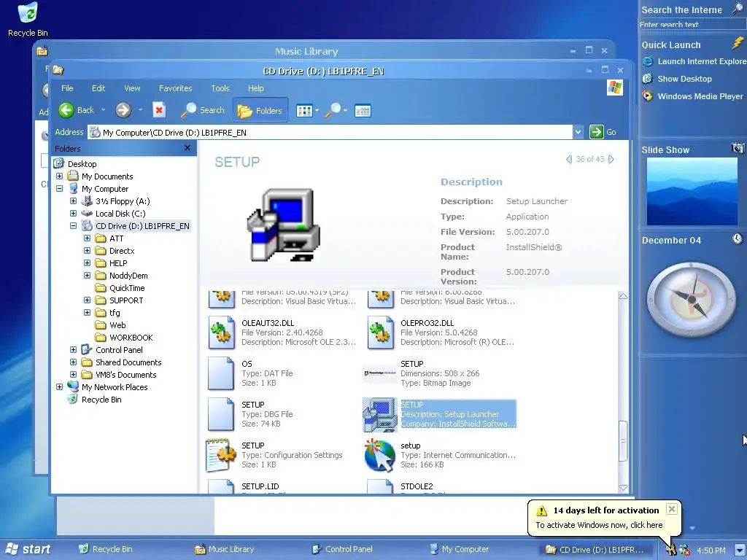Select the HELP folder in tree
Image resolution: width=747 pixels, height=560 pixels.
pyautogui.click(x=118, y=262)
